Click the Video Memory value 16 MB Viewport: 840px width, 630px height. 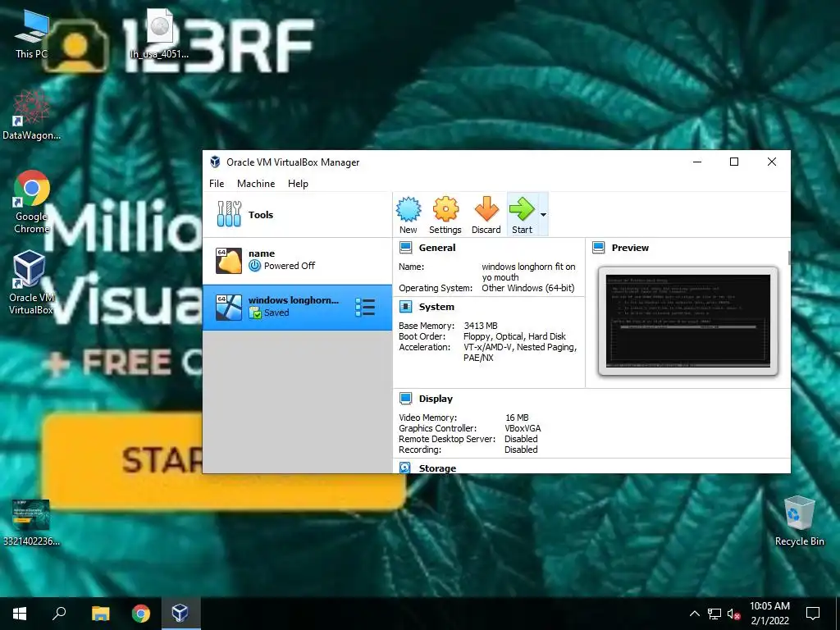point(517,418)
